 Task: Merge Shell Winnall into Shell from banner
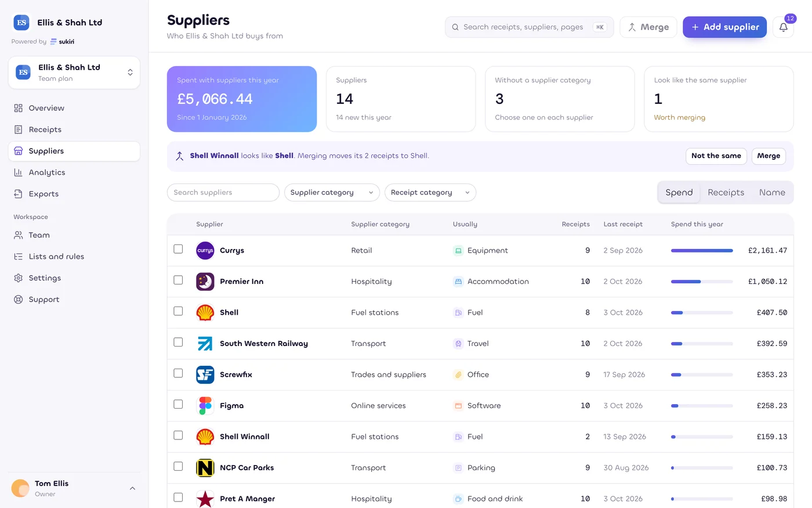click(768, 156)
